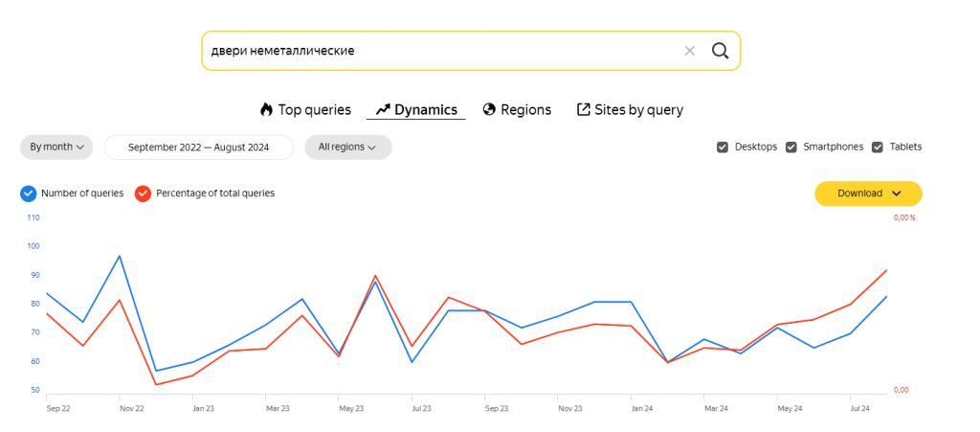Switch to the Dynamics tab
The height and width of the screenshot is (432, 980).
pos(416,110)
